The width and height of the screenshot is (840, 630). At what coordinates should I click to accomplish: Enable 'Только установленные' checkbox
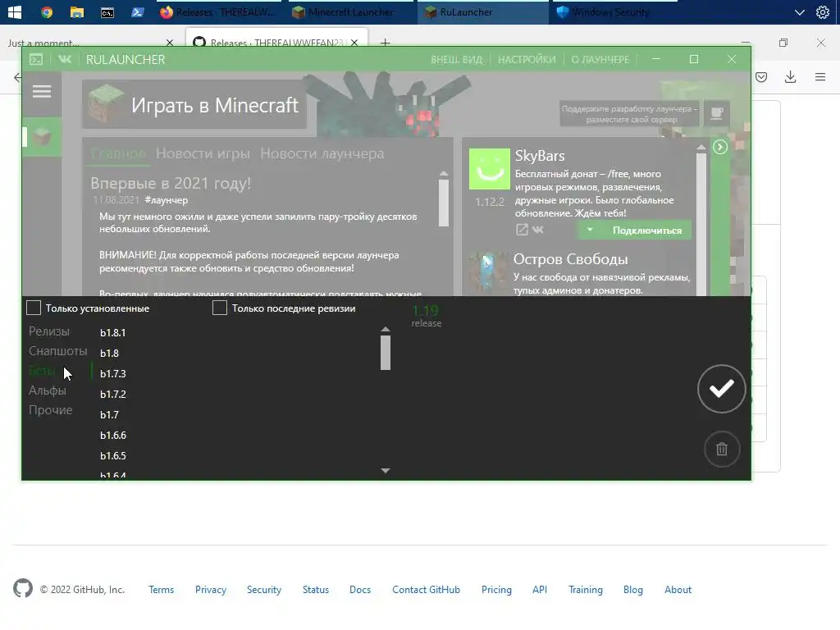(x=34, y=308)
